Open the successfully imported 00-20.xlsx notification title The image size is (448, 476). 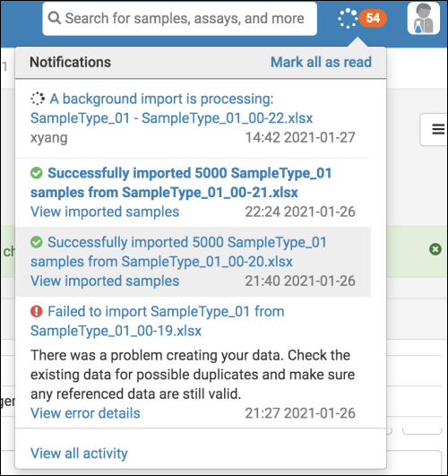tap(178, 252)
